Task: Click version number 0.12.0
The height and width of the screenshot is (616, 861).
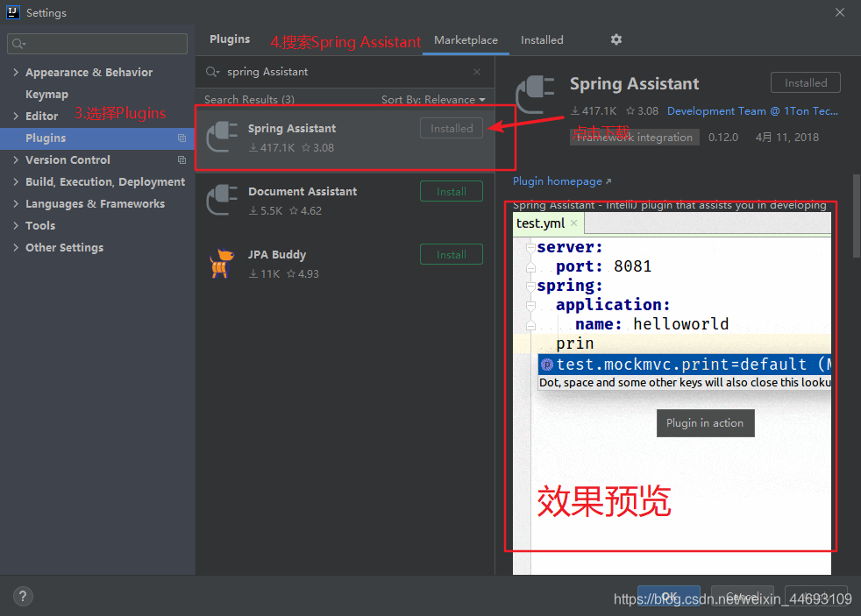Action: (723, 138)
